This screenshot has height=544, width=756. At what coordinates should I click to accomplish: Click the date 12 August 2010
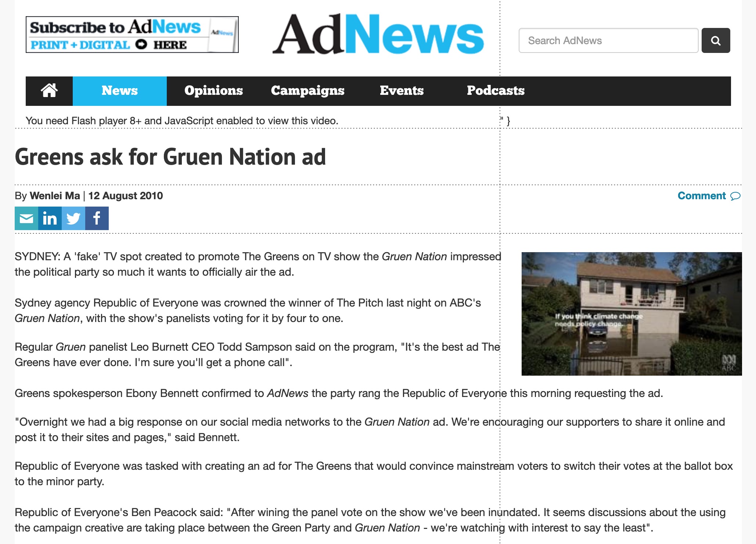click(126, 196)
